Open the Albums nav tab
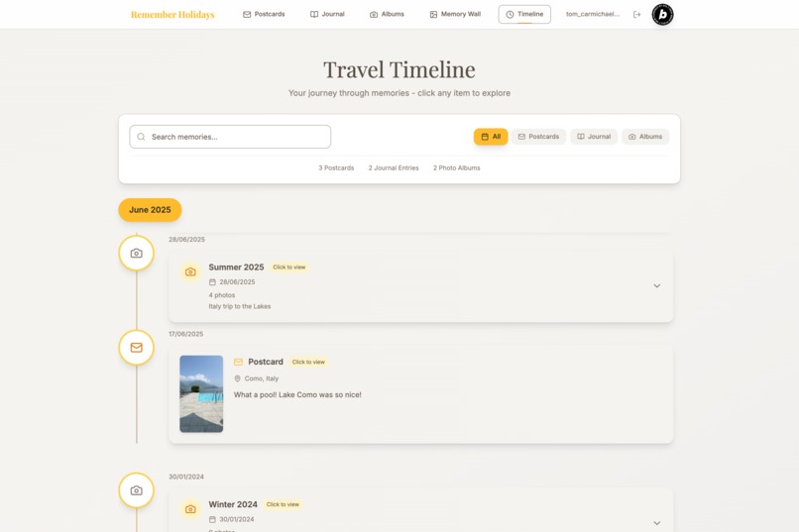The image size is (799, 532). point(387,14)
